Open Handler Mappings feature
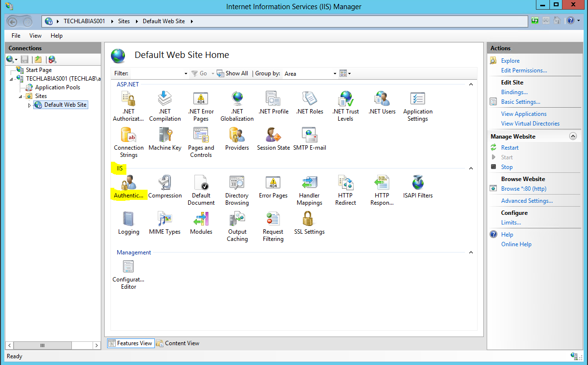The image size is (588, 365). click(310, 191)
